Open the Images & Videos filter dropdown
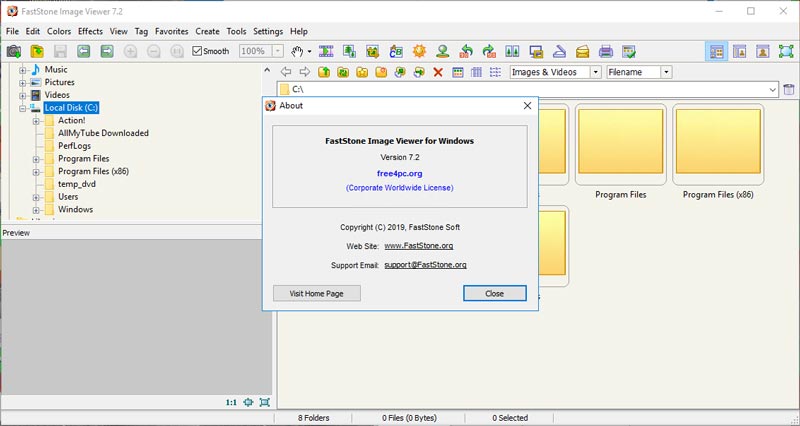800x426 pixels. coord(595,72)
